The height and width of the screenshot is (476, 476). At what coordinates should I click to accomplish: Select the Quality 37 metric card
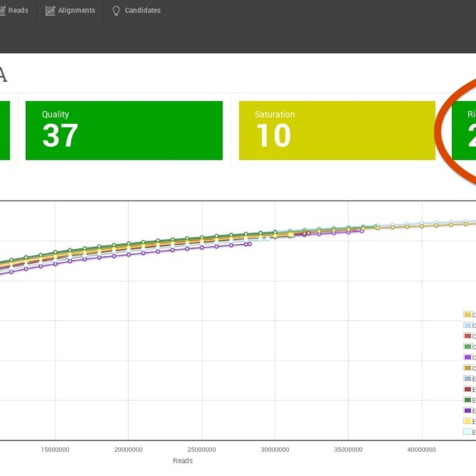pyautogui.click(x=124, y=131)
